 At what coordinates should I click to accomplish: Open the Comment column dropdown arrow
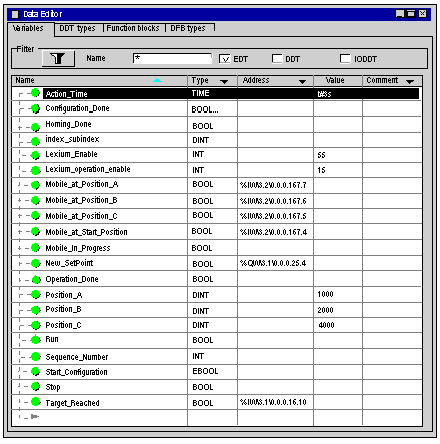pos(410,82)
